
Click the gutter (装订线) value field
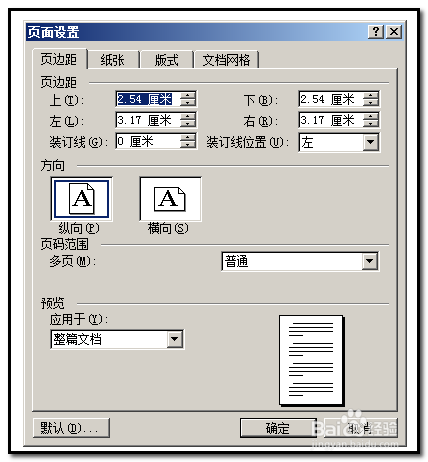(148, 141)
